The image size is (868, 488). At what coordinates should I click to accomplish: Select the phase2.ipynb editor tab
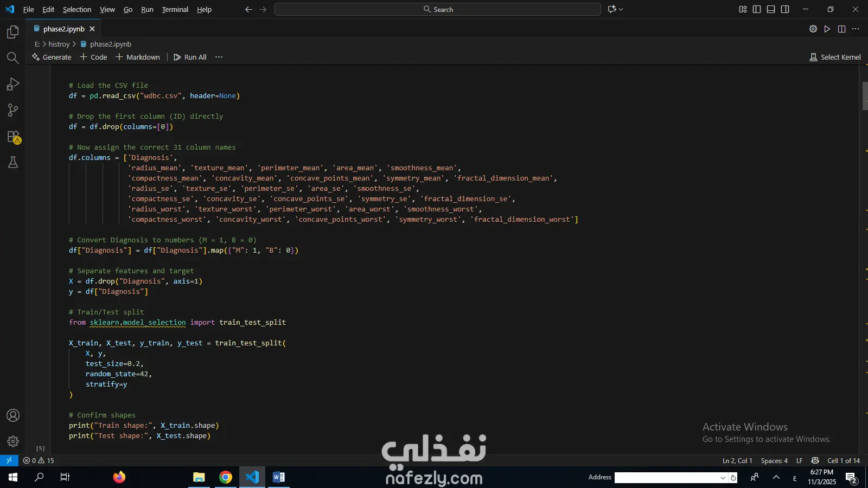(64, 29)
